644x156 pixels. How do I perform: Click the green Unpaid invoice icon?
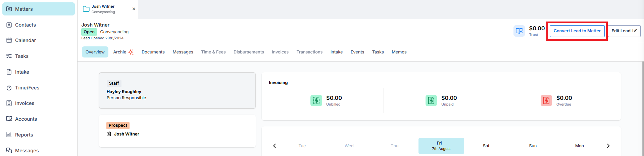pos(431,100)
